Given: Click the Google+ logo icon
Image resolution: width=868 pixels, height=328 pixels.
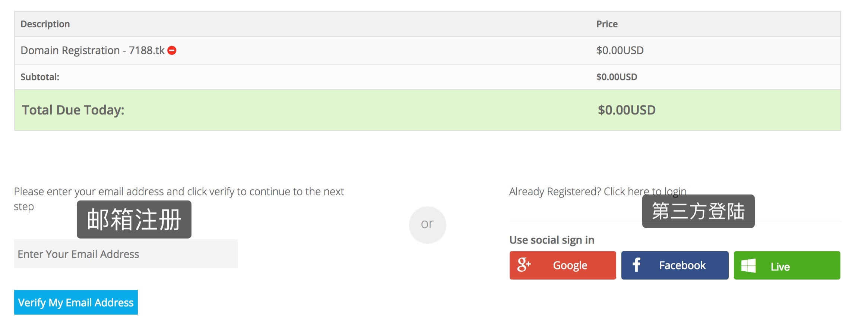Looking at the screenshot, I should point(523,265).
